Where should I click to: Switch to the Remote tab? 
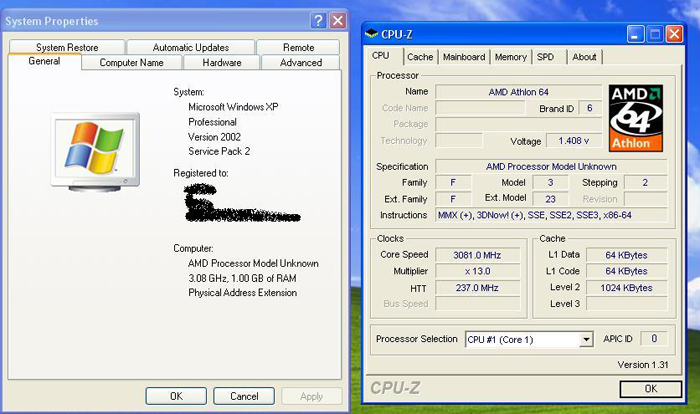click(298, 47)
